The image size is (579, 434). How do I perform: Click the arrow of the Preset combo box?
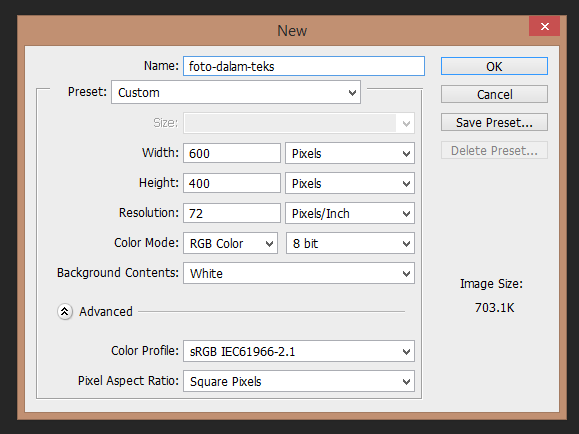[352, 92]
